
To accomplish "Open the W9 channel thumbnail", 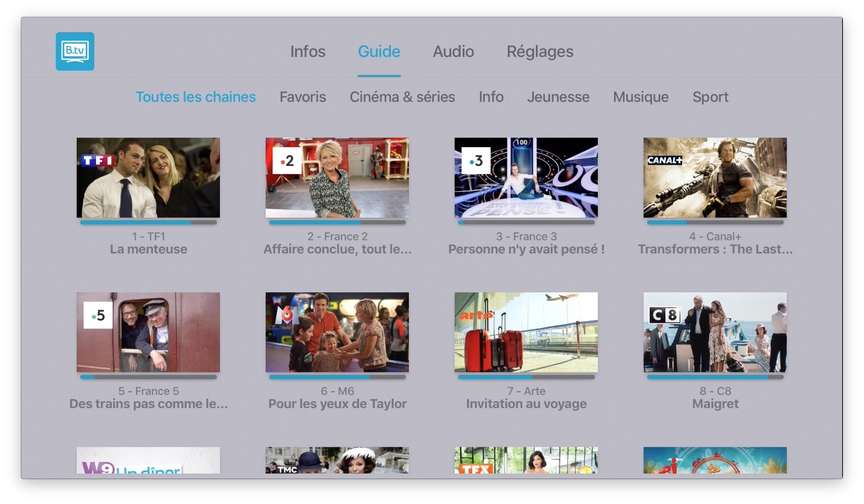I will pos(148,460).
